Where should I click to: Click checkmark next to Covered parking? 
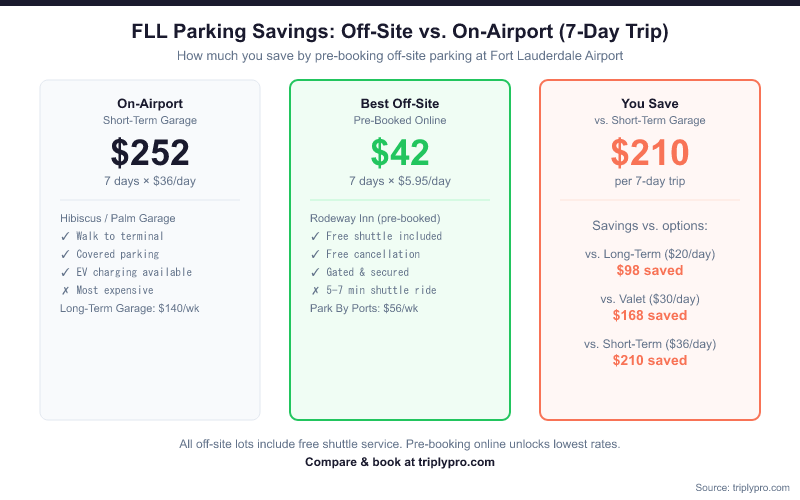tap(65, 255)
